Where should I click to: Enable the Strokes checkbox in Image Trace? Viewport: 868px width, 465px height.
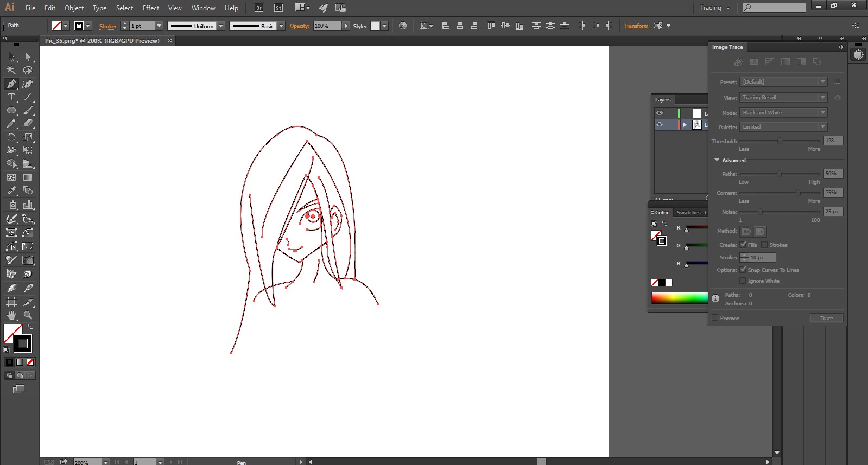click(764, 245)
